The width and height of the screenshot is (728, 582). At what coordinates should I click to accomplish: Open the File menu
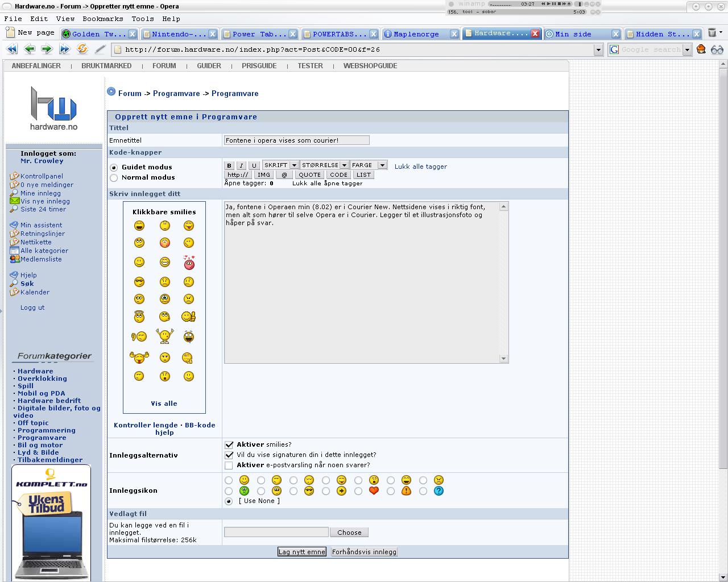[x=13, y=19]
